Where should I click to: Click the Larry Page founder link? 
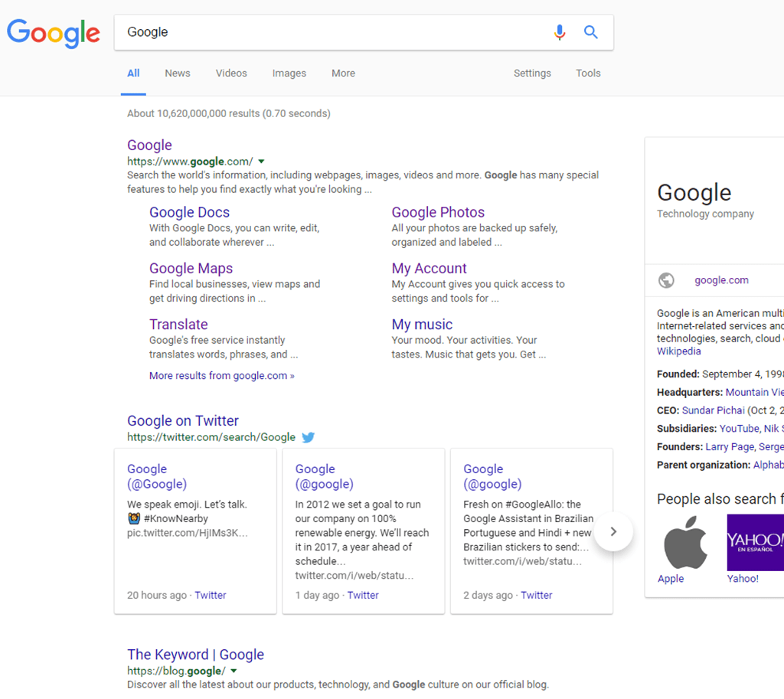pyautogui.click(x=730, y=447)
